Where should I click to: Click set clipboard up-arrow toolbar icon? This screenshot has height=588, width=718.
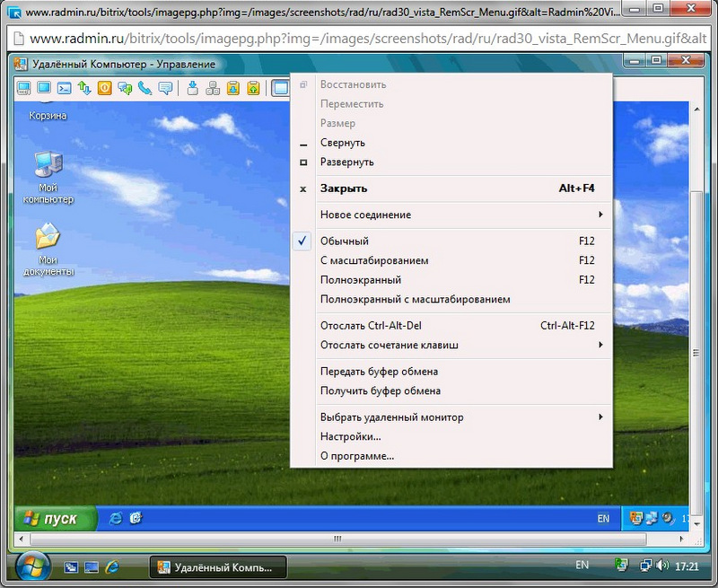tap(253, 87)
